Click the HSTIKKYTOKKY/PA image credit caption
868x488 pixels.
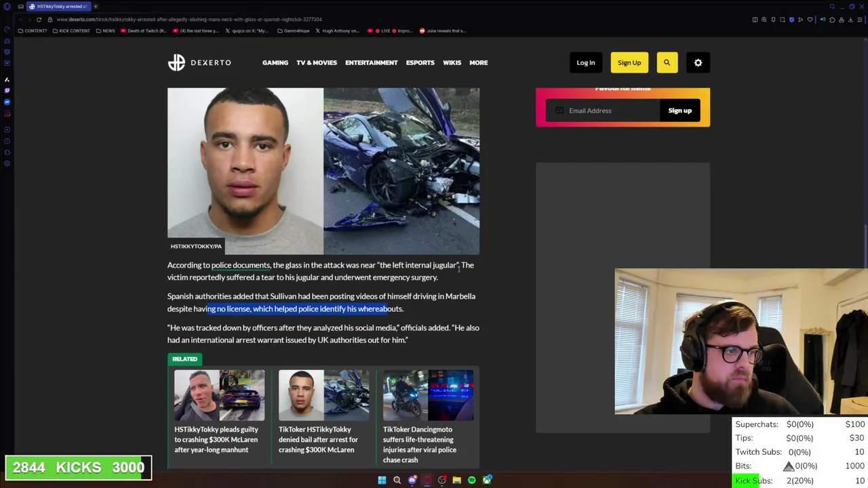pyautogui.click(x=196, y=246)
